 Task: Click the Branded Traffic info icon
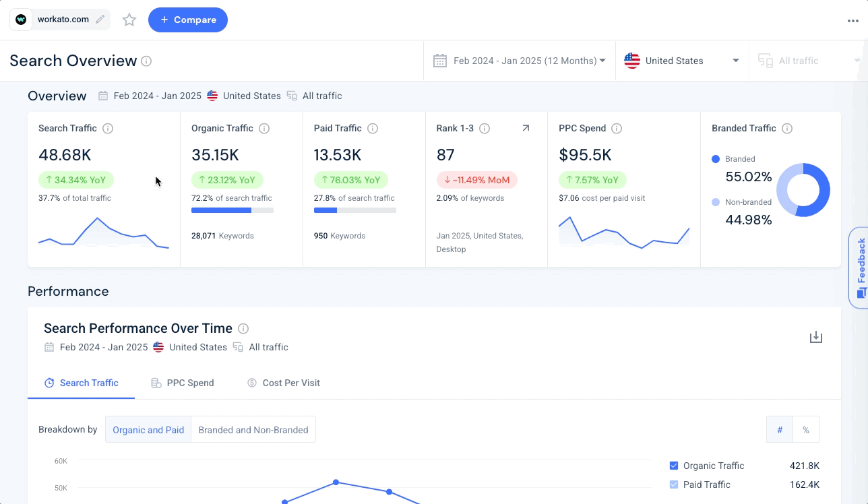(x=787, y=129)
